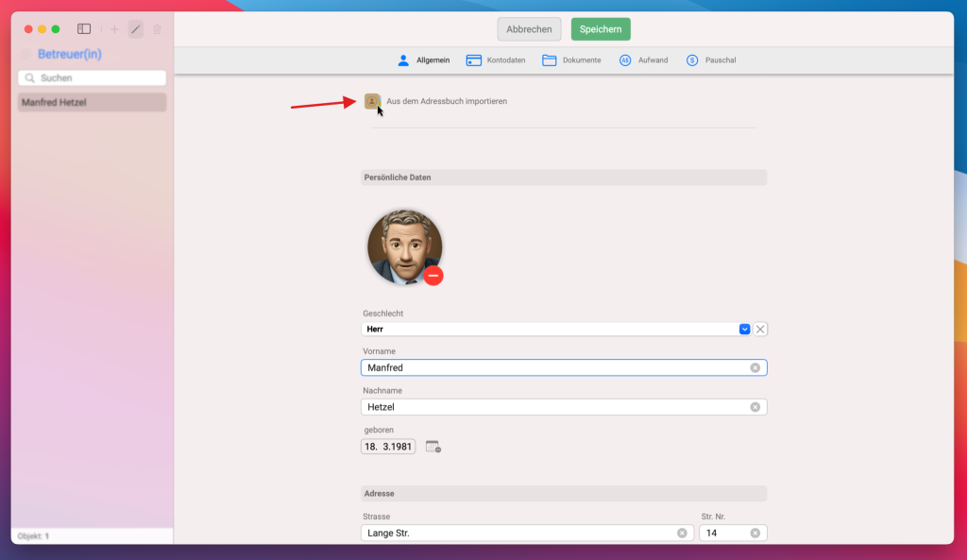The width and height of the screenshot is (967, 560).
Task: Click the Nachname field with Hetzel
Action: 564,407
